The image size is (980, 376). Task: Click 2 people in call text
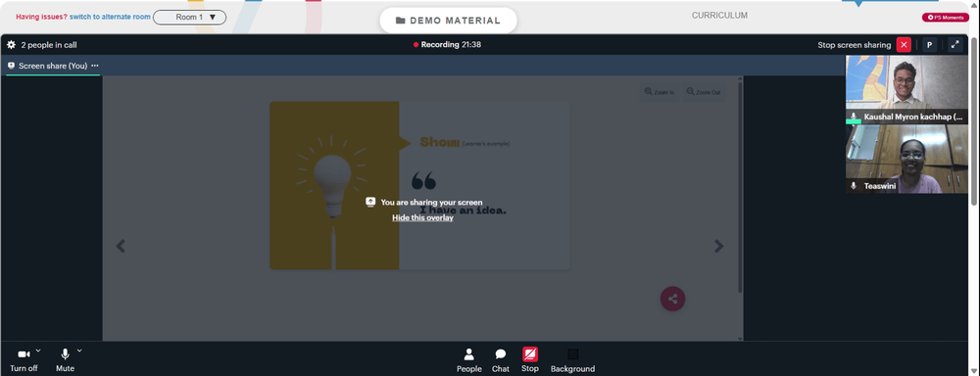point(49,45)
